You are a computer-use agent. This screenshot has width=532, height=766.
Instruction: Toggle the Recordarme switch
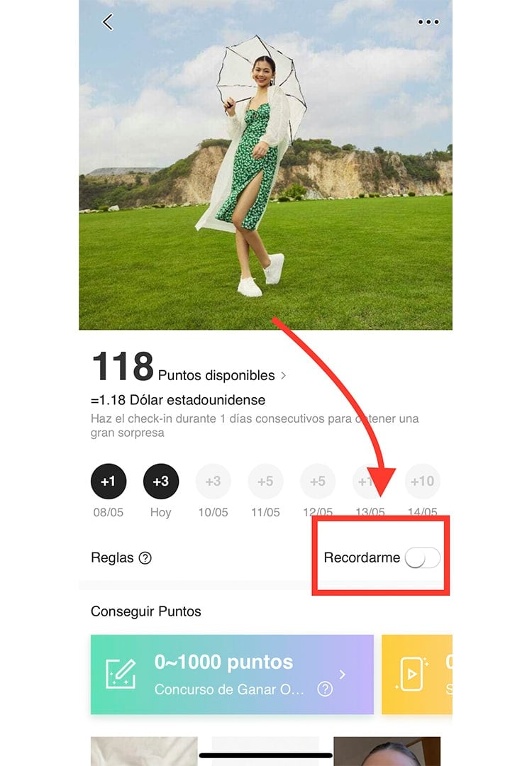coord(423,557)
